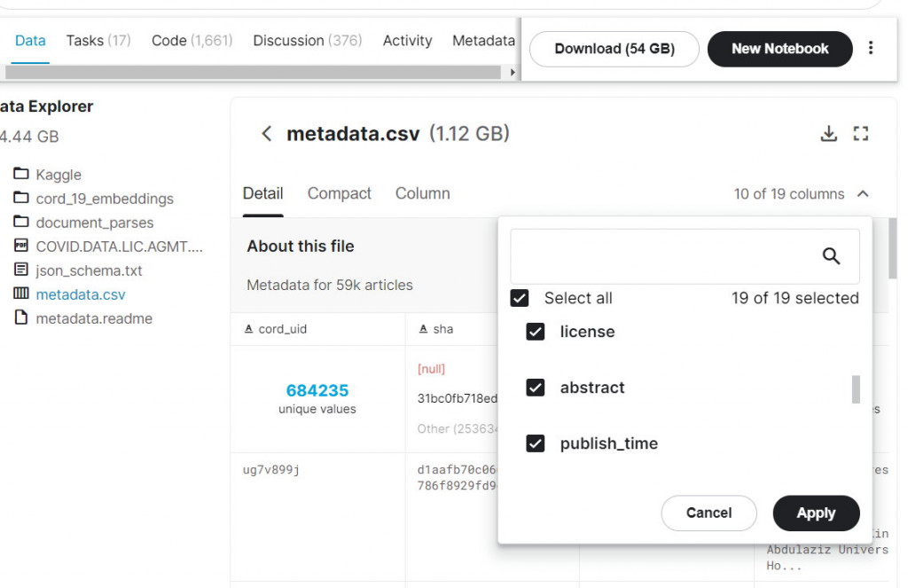Open the COVID.DATA.LIC.AGMT PDF file

pos(119,247)
